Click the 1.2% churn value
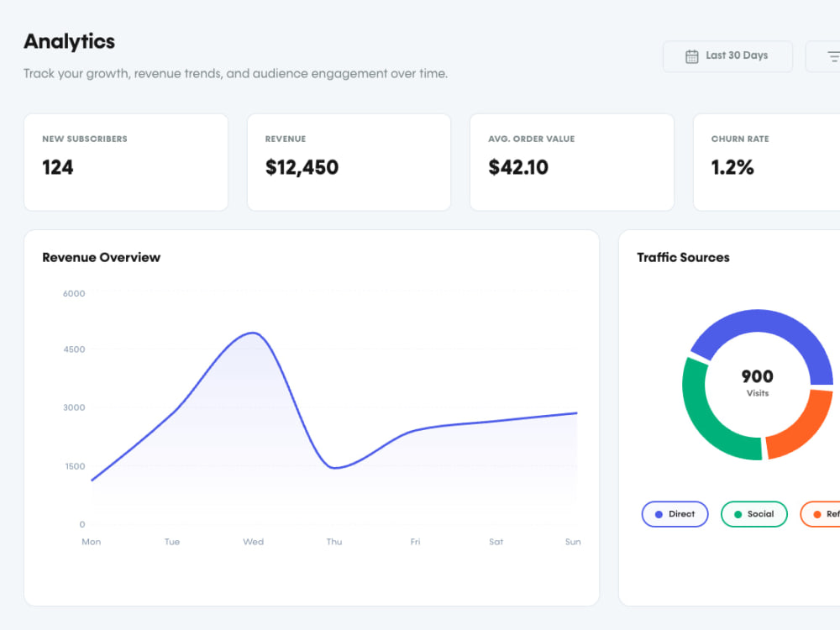Viewport: 840px width, 630px height. (x=732, y=167)
